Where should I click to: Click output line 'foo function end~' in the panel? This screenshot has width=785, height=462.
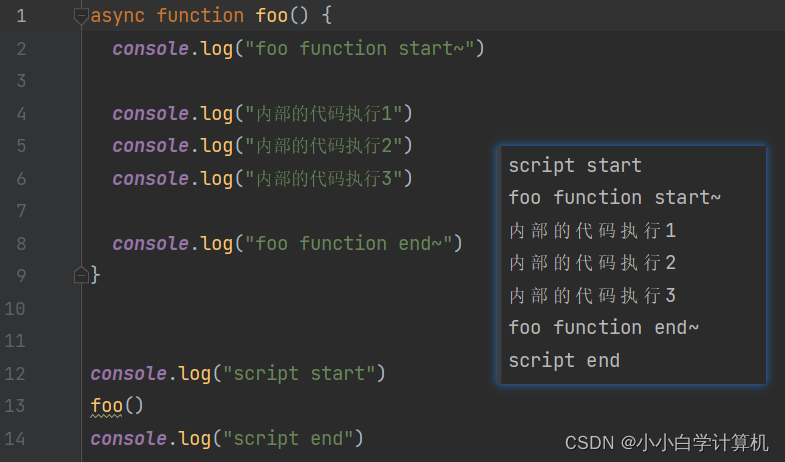(x=603, y=328)
